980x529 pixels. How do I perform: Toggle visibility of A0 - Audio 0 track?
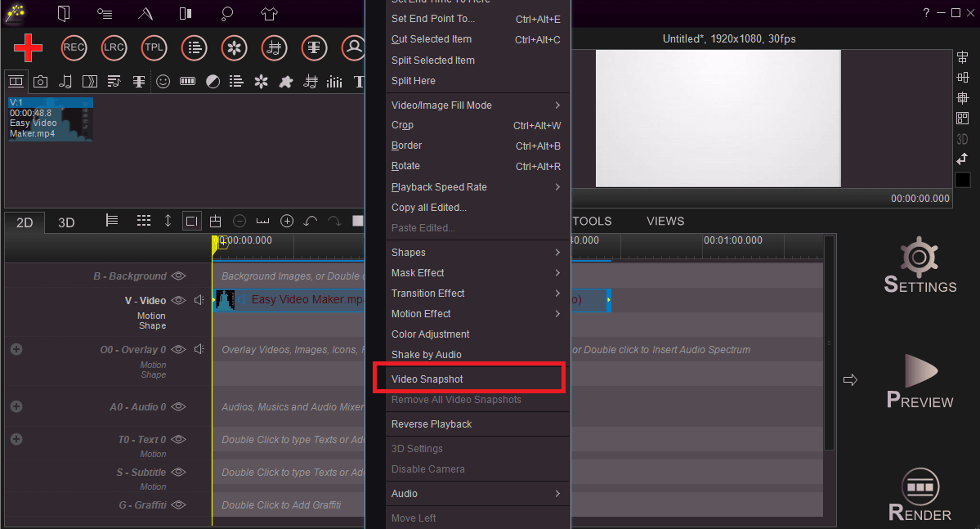tap(179, 406)
